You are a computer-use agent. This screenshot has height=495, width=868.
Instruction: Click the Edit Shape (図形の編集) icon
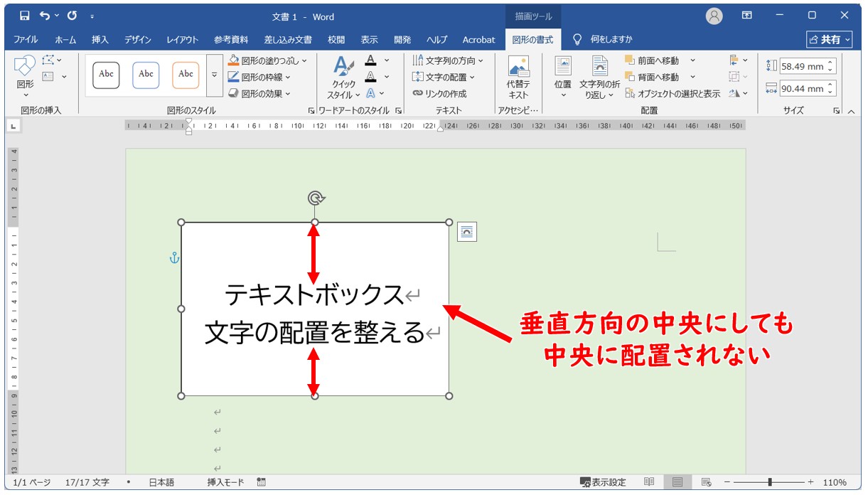point(48,60)
